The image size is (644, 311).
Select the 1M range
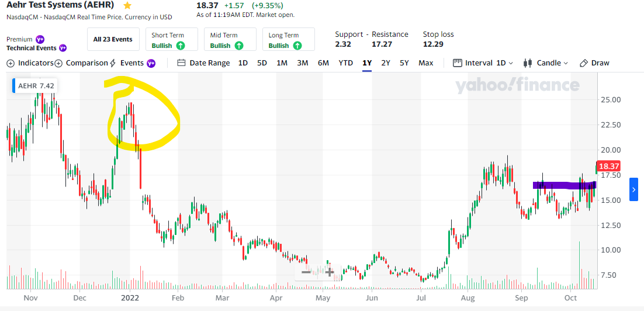pos(282,63)
